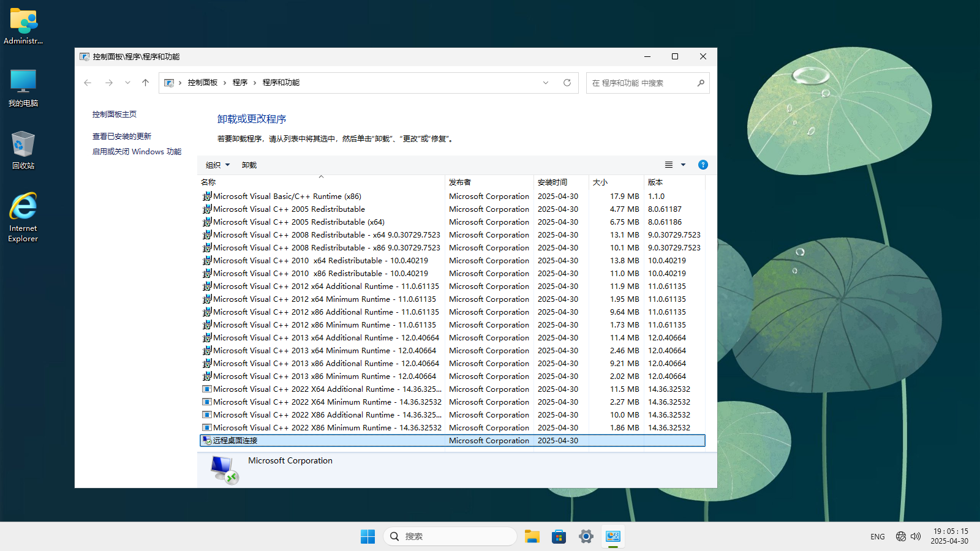Click the search magnifier icon in search box
Screen dimensions: 980x551
click(x=701, y=83)
